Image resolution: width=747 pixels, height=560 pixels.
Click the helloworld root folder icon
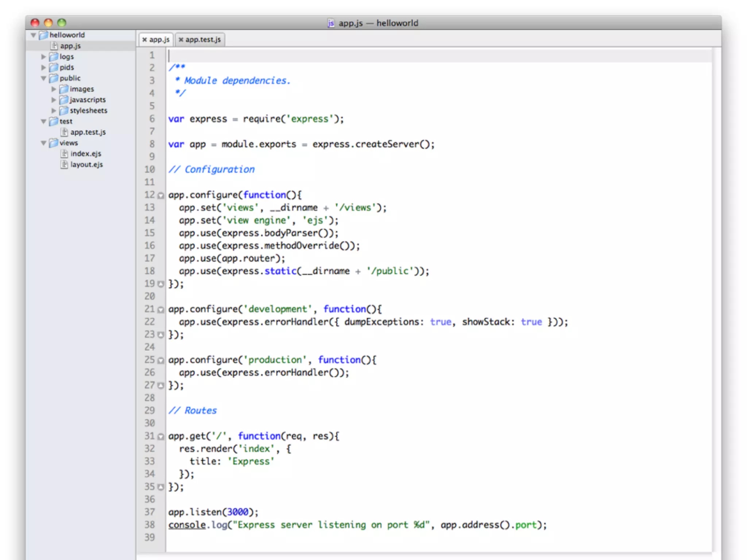click(43, 35)
